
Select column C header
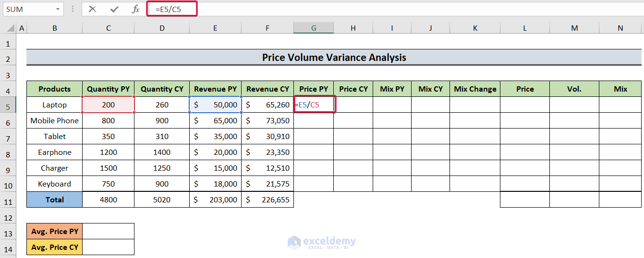pyautogui.click(x=109, y=28)
